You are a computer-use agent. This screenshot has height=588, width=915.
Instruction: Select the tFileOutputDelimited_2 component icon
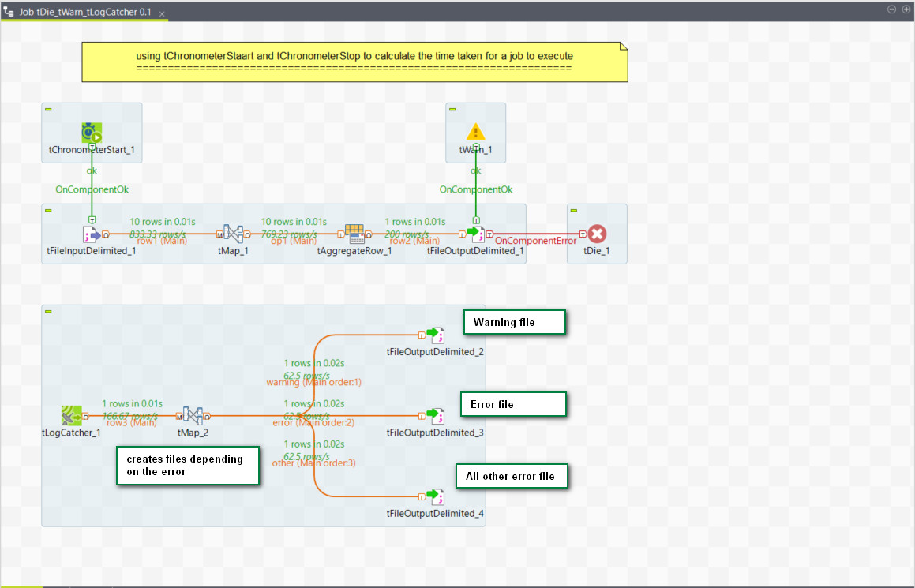tap(435, 335)
